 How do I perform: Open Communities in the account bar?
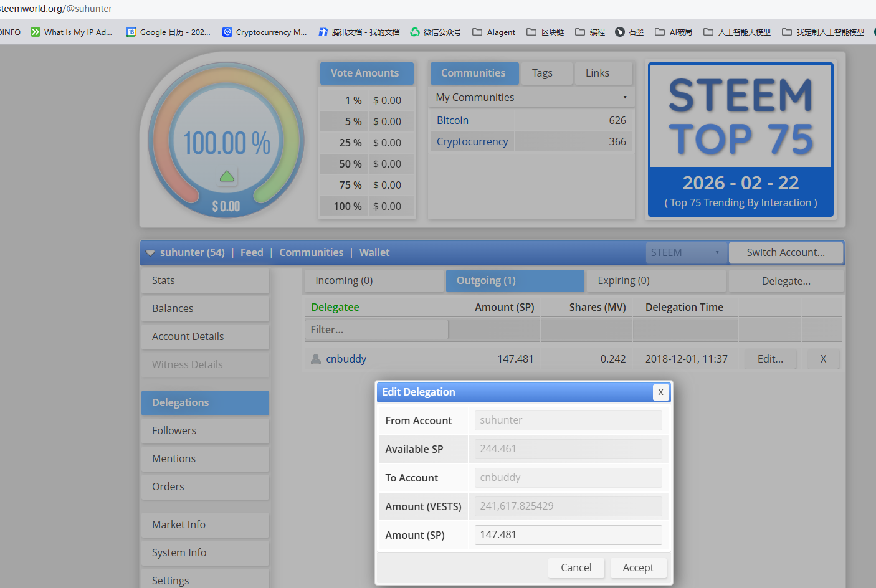[x=311, y=252]
